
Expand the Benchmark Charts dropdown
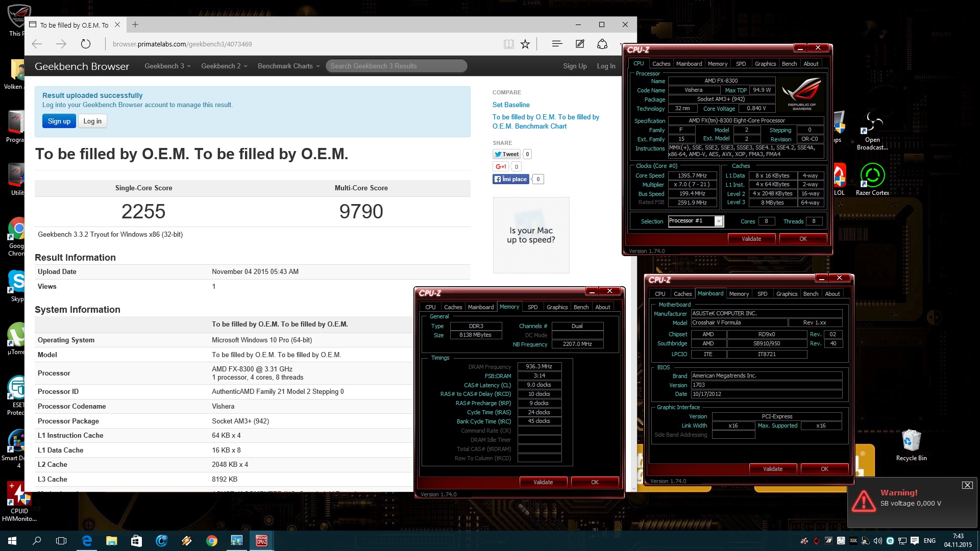288,66
